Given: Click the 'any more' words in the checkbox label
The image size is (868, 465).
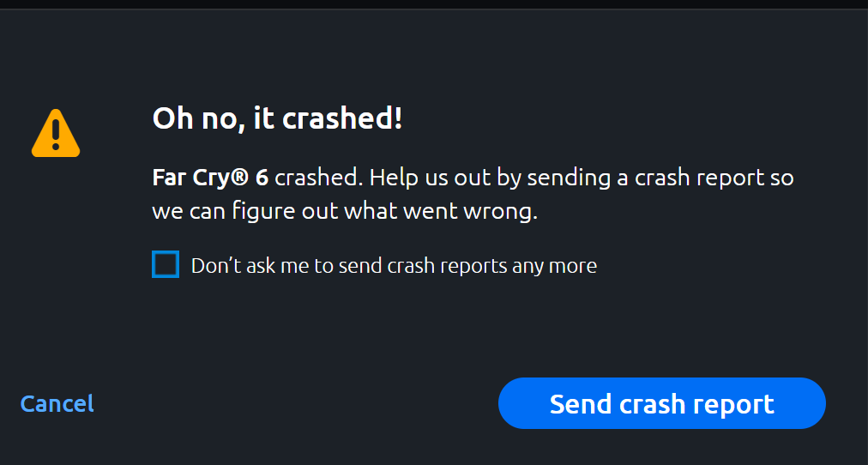Looking at the screenshot, I should click(555, 266).
